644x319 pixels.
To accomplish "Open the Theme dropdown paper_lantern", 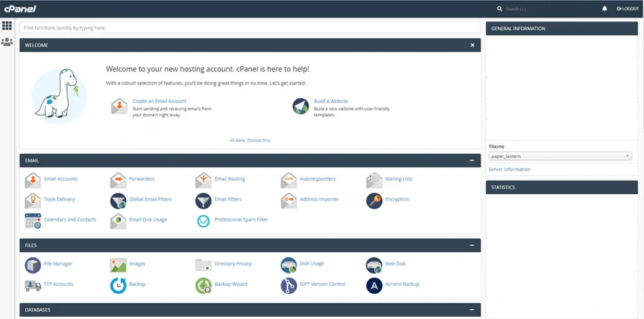I will tap(560, 156).
